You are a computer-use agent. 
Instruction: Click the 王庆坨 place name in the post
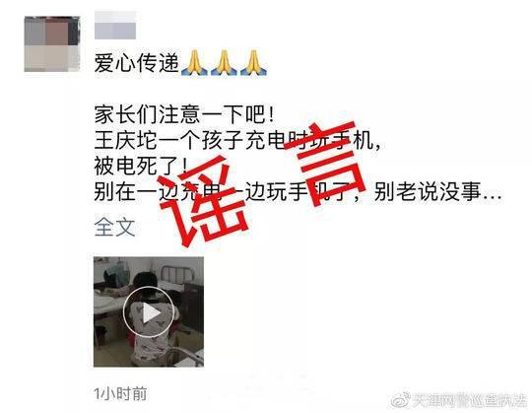125,140
